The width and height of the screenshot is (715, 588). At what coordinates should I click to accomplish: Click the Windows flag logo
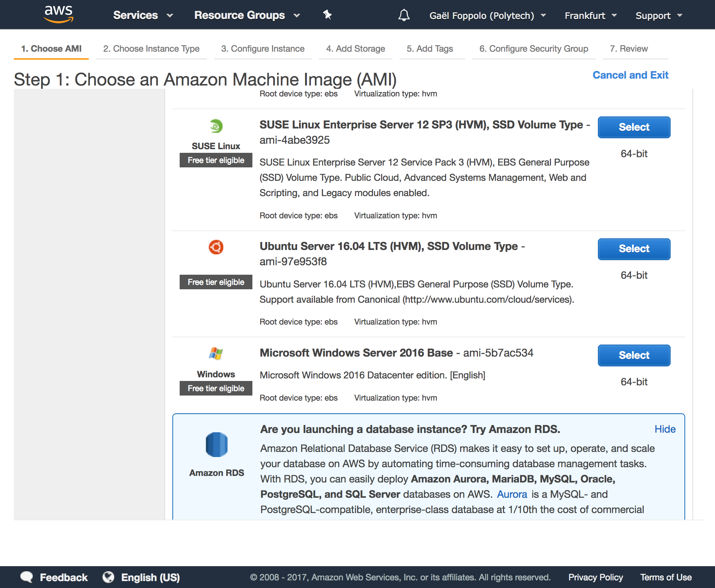(216, 353)
